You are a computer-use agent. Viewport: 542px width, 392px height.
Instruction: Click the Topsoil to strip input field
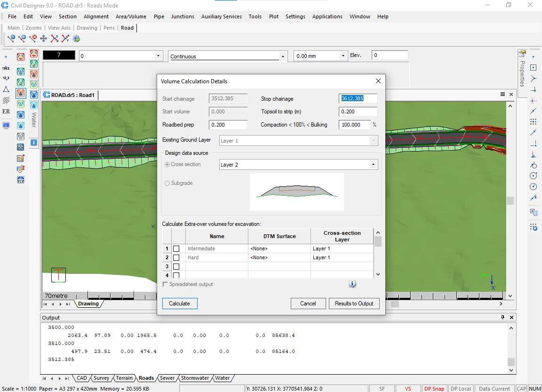358,112
